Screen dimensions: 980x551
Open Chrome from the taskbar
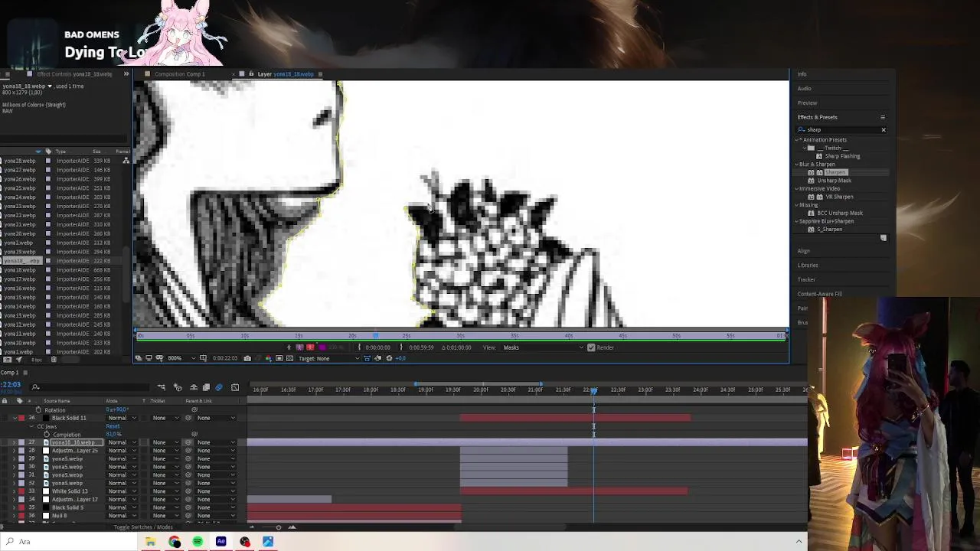[x=175, y=542]
